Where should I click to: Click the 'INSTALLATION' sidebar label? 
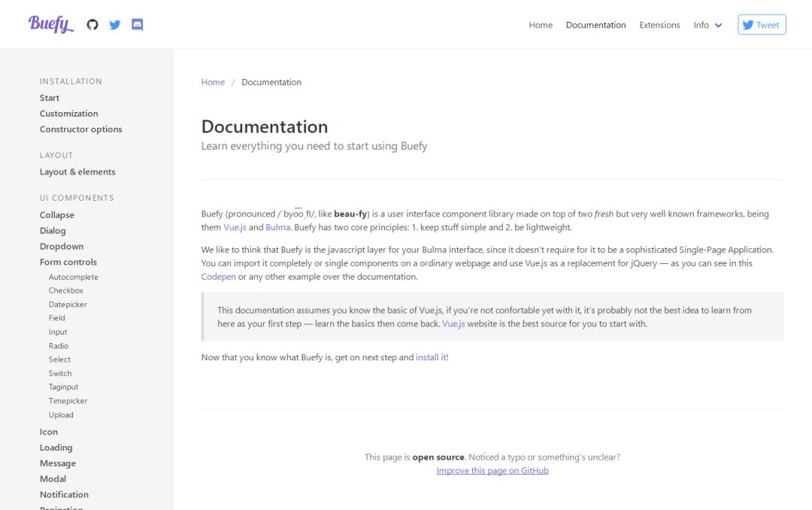(x=71, y=81)
